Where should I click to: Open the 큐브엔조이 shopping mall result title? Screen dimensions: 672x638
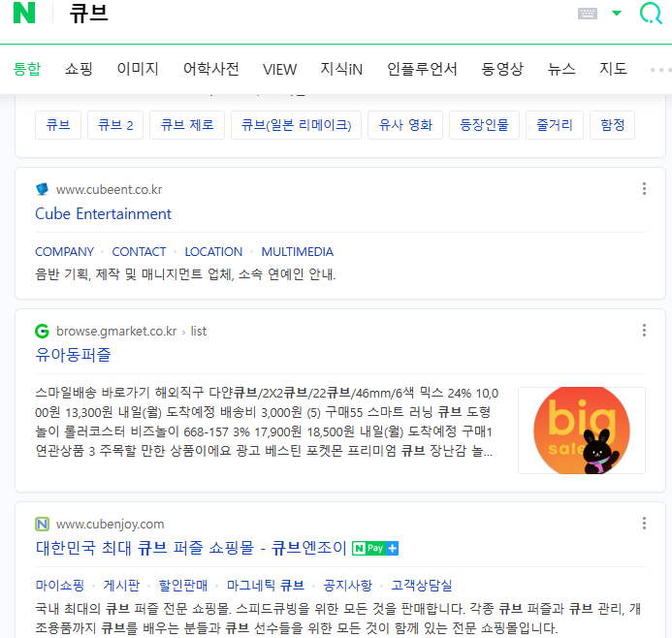click(x=191, y=548)
